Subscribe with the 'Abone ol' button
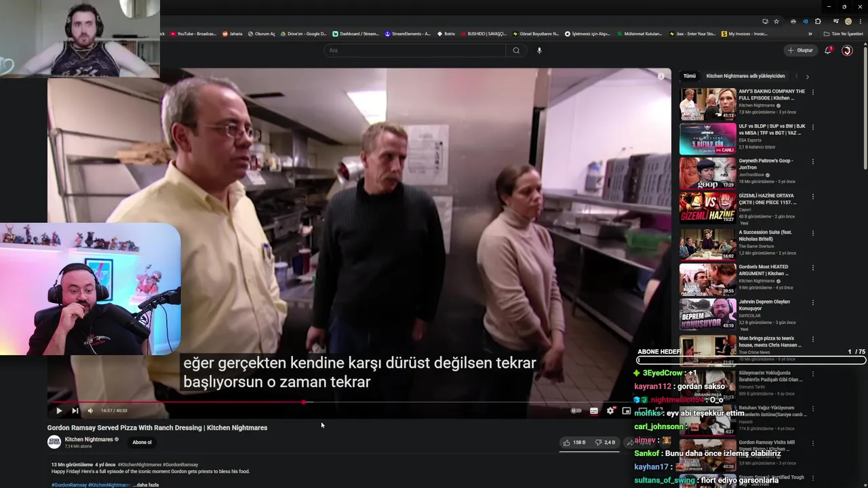Viewport: 868px width, 488px height. click(142, 443)
